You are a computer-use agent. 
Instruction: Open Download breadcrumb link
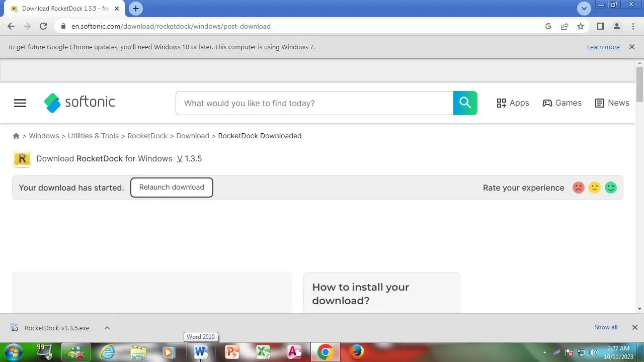pos(193,136)
